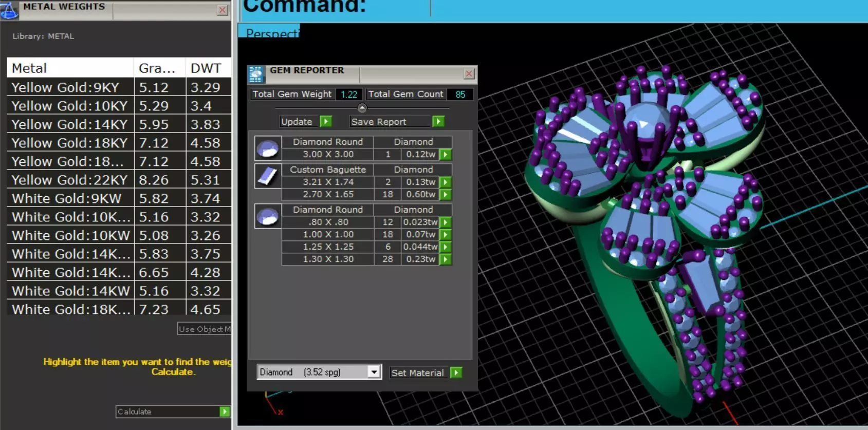Click green arrow next to Update
The image size is (868, 430).
pyautogui.click(x=326, y=122)
